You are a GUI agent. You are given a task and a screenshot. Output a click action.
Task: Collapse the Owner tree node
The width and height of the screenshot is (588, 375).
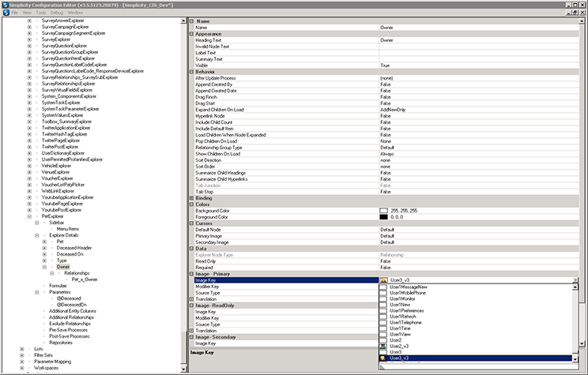44,267
